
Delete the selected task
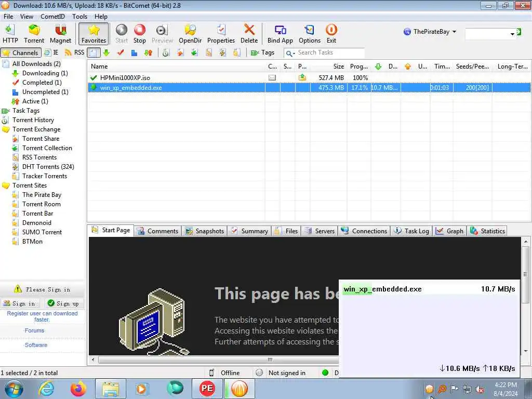[x=249, y=34]
